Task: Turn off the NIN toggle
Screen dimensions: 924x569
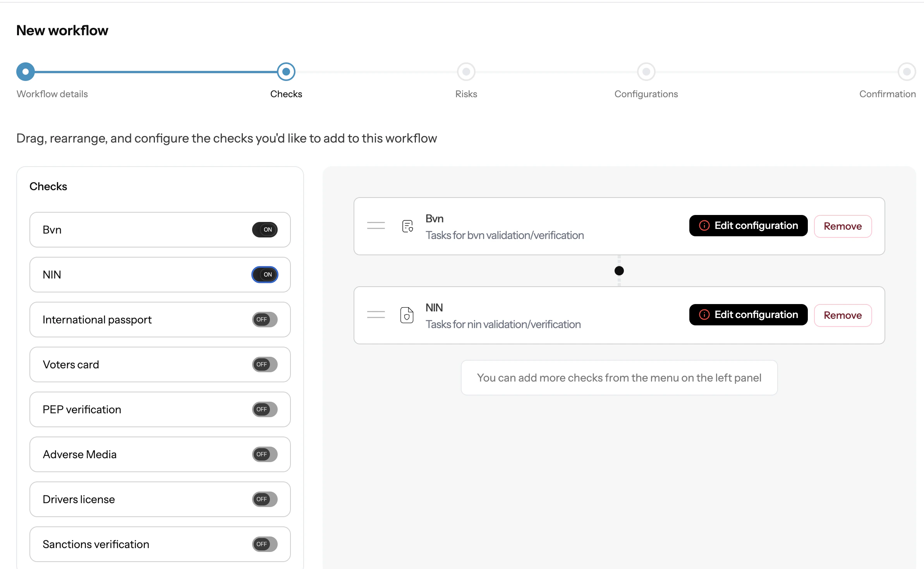Action: tap(265, 274)
